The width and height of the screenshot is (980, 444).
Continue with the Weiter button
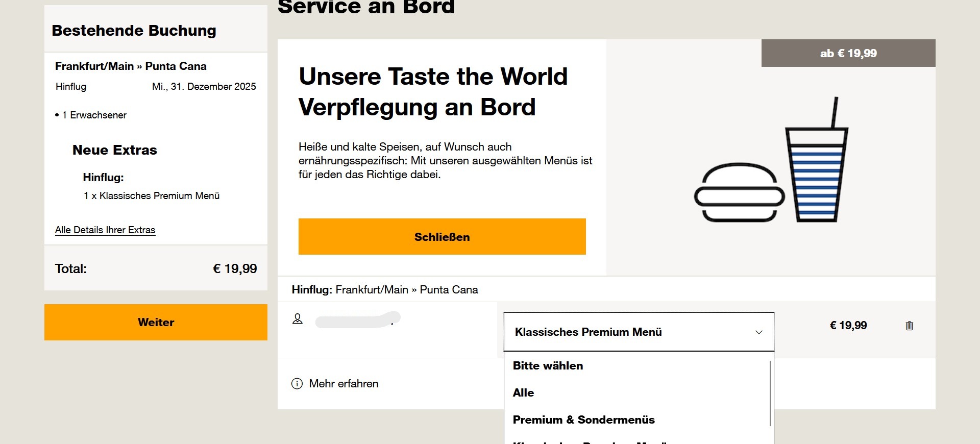tap(156, 323)
